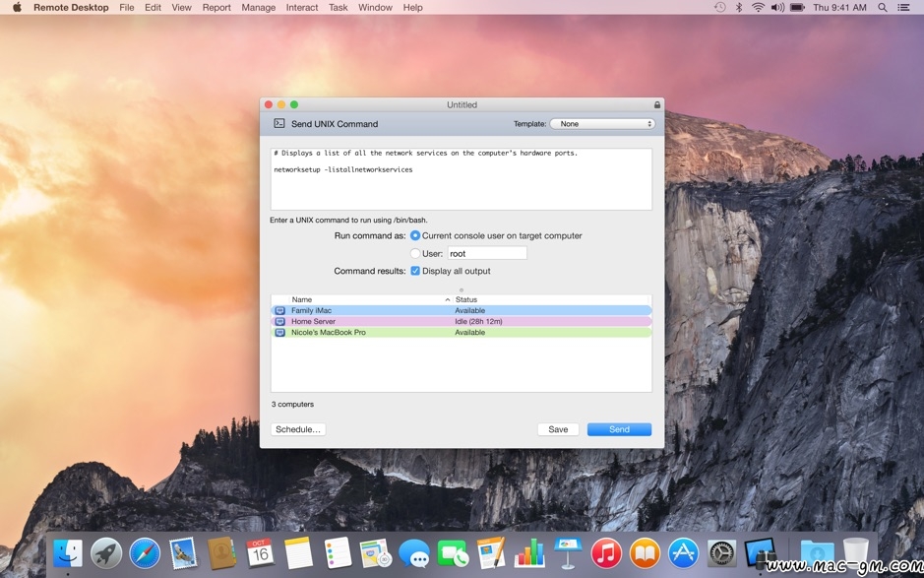Open Reminders list icon in Dock

click(338, 553)
